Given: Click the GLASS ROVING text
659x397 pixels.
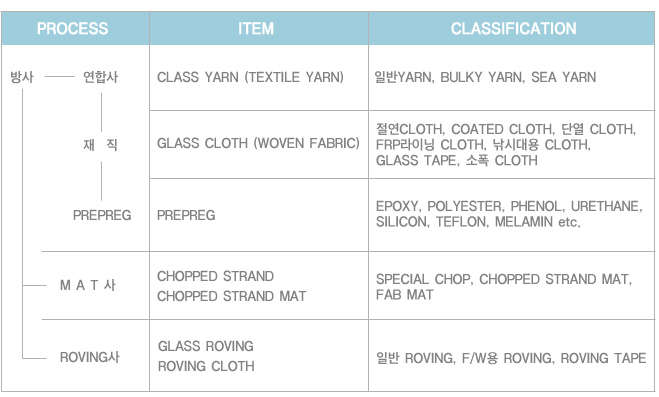Looking at the screenshot, I should coord(206,346).
